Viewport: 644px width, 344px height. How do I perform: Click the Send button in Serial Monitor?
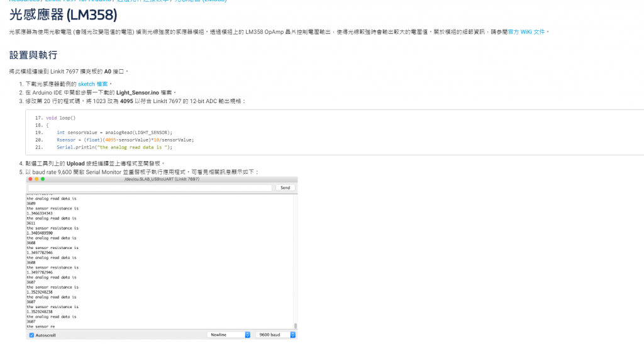pyautogui.click(x=285, y=187)
